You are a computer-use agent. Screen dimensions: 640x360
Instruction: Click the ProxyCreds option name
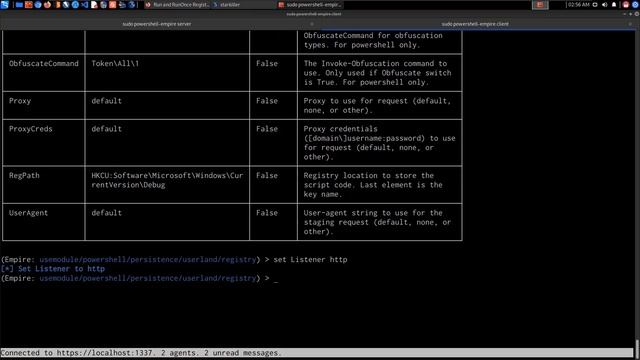click(x=31, y=129)
